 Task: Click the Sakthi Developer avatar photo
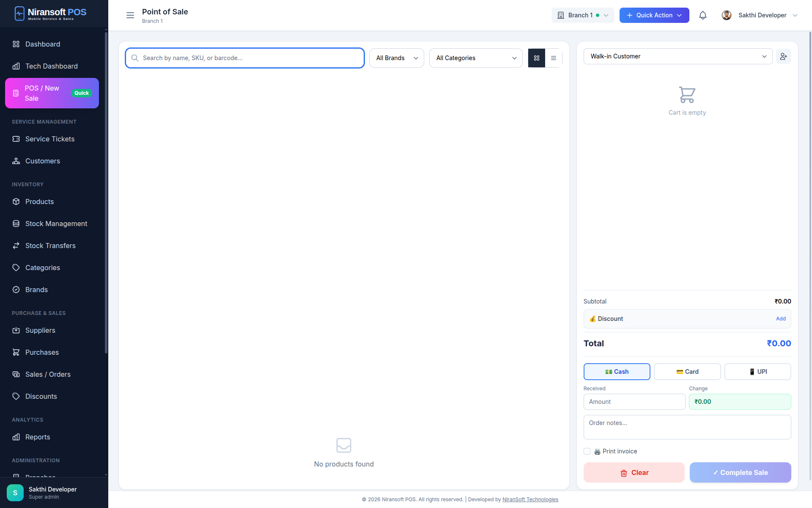726,15
